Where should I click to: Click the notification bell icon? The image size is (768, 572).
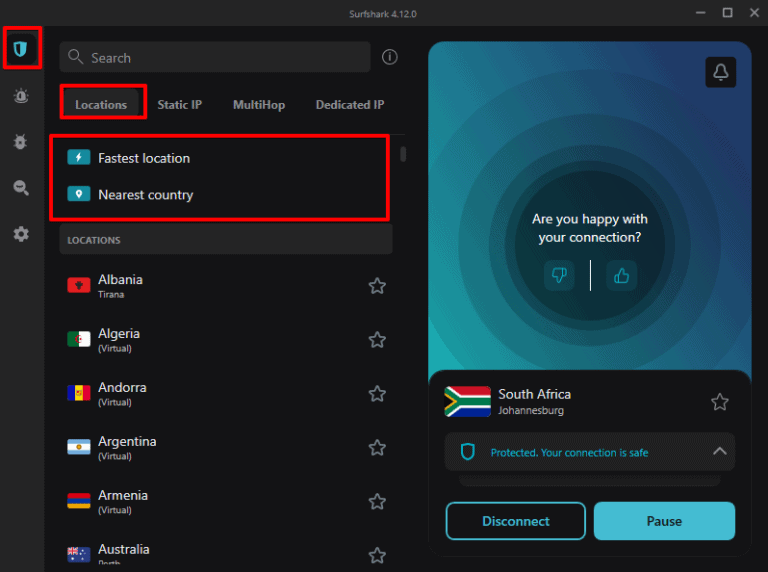(720, 72)
